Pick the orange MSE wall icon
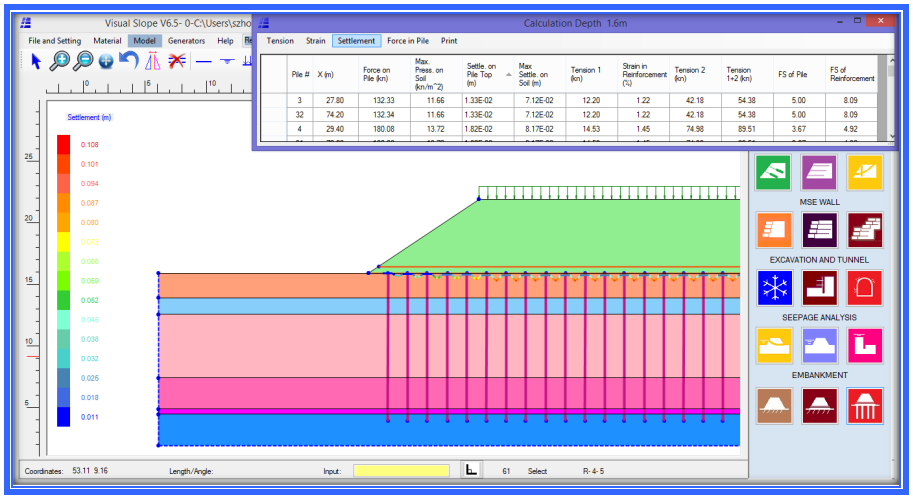The image size is (913, 499). [x=774, y=230]
